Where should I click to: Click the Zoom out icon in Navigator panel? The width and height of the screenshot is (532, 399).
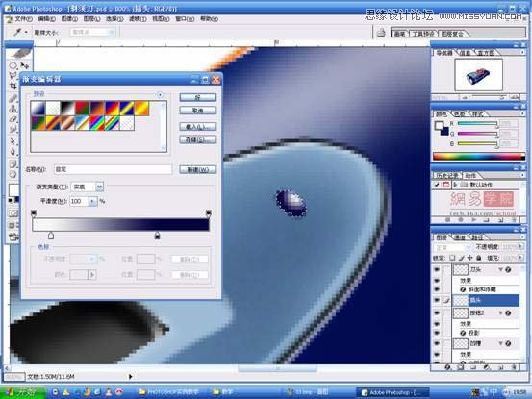[465, 97]
